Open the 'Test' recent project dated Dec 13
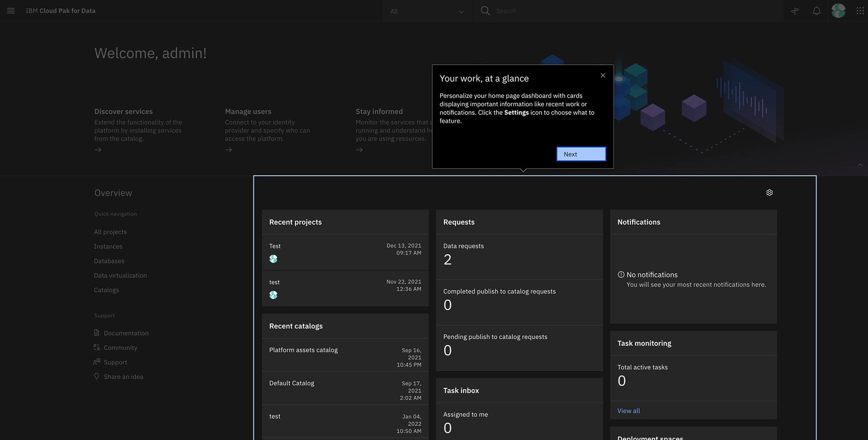 [x=345, y=252]
